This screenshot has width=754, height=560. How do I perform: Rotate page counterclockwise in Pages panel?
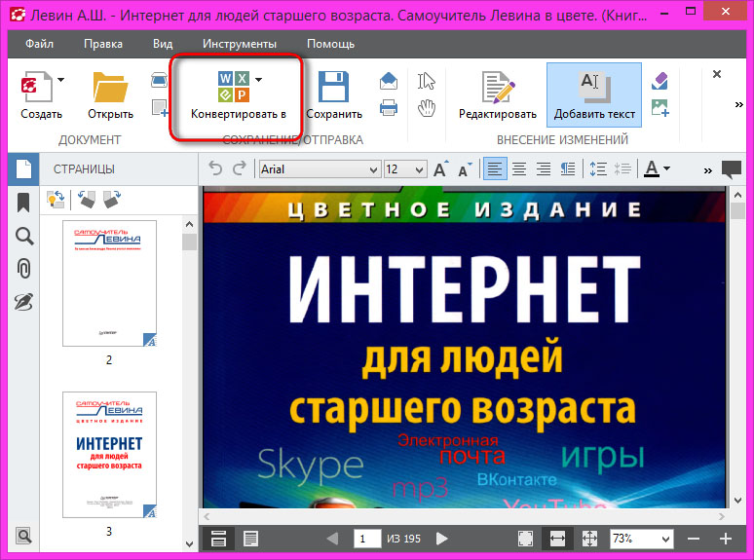tap(87, 199)
